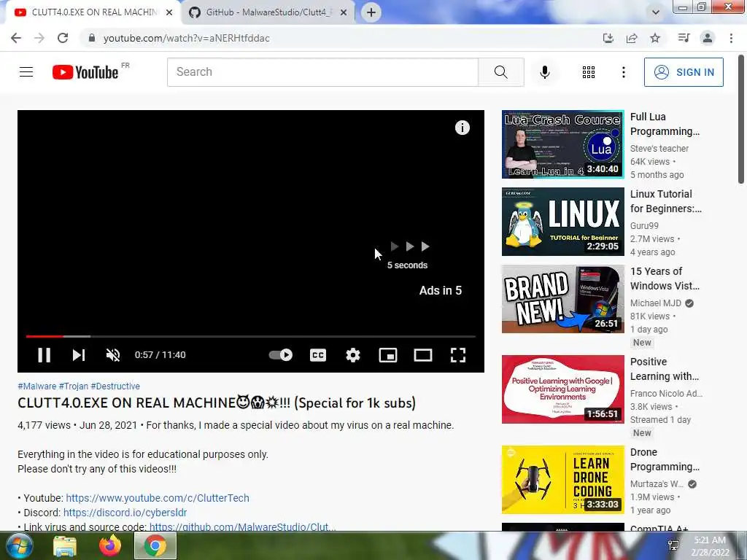Open a new browser tab
Image resolution: width=747 pixels, height=560 pixels.
(371, 12)
